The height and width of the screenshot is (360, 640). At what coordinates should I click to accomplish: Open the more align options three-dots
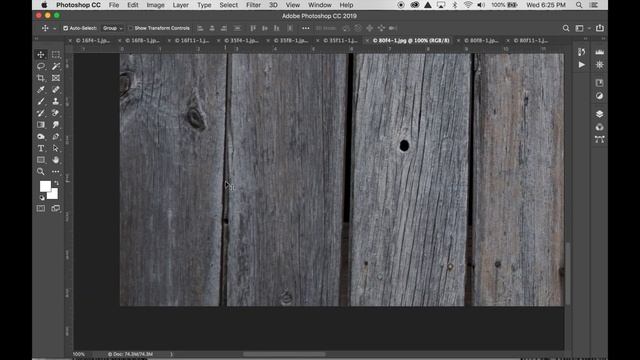[305, 28]
